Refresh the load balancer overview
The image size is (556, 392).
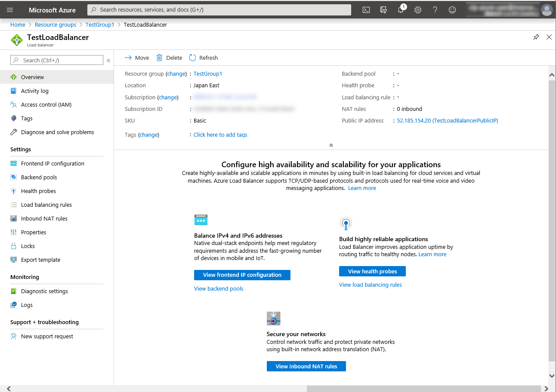pos(204,58)
